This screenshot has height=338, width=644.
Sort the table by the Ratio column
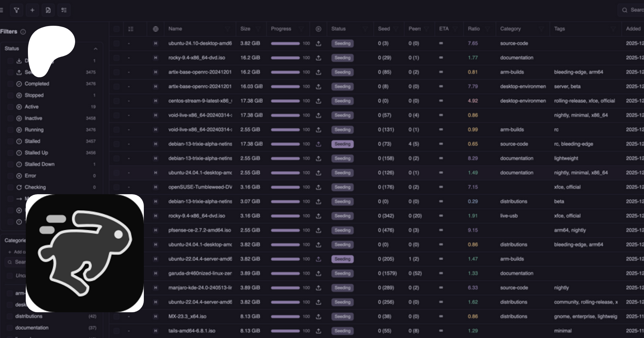tap(474, 29)
